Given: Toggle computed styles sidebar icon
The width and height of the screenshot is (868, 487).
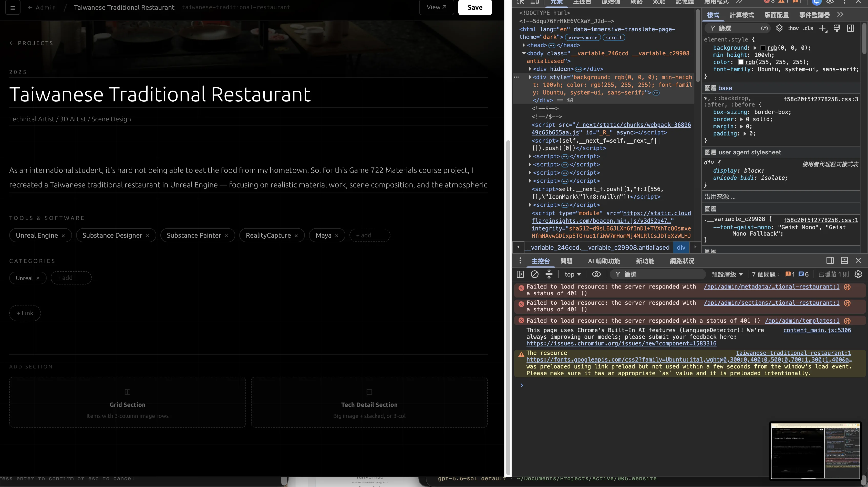Looking at the screenshot, I should [x=851, y=28].
